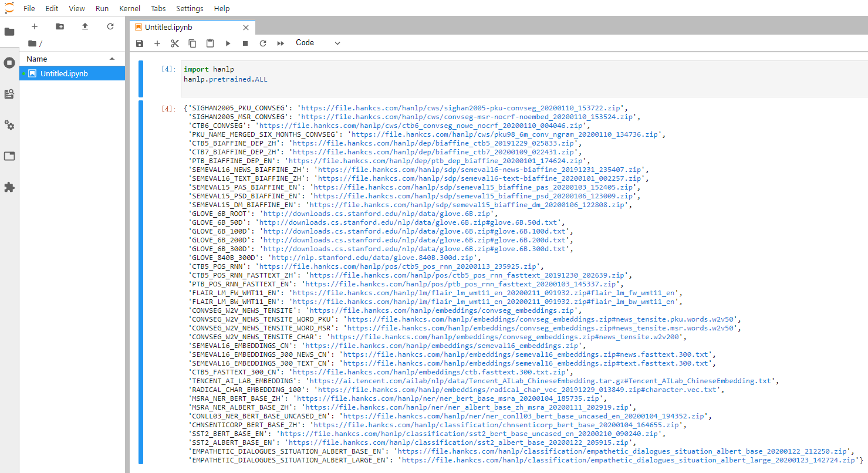
Task: Open the Property Inspector gears icon
Action: click(9, 125)
